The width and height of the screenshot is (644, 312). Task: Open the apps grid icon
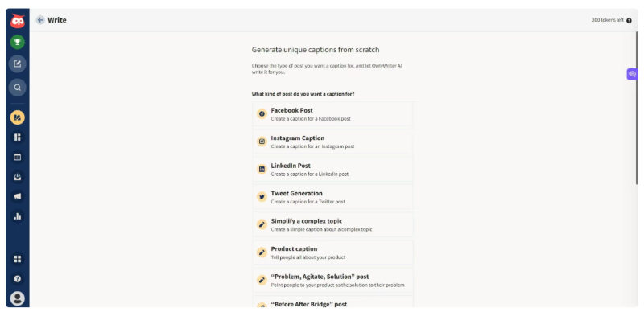(17, 259)
